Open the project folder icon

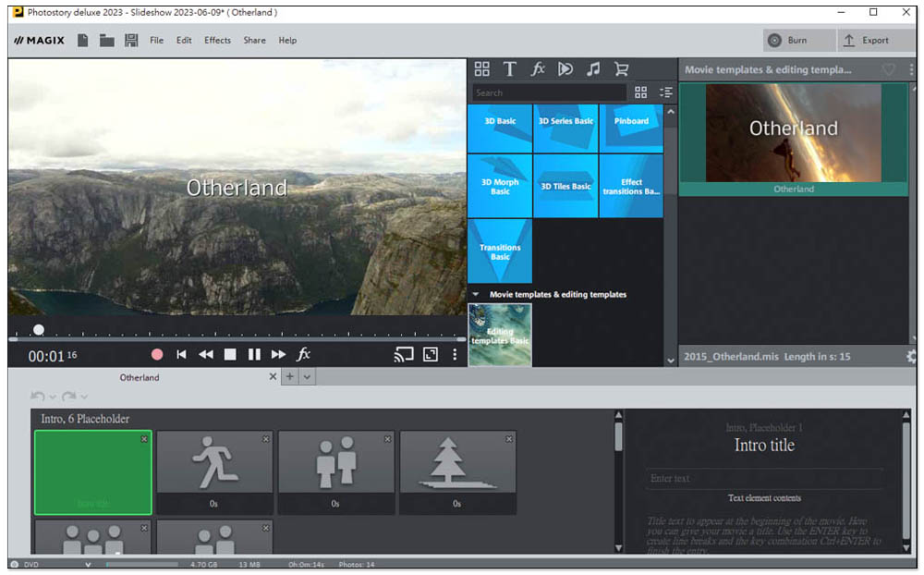click(x=107, y=41)
